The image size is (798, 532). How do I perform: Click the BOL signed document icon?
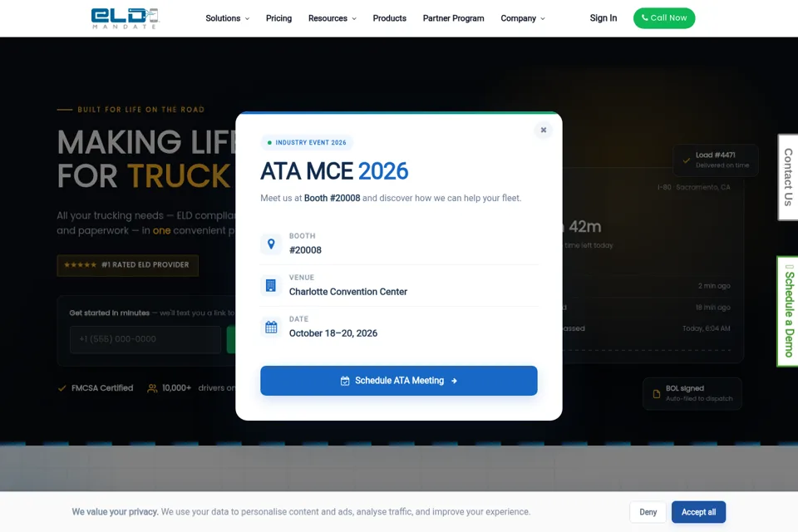(657, 393)
